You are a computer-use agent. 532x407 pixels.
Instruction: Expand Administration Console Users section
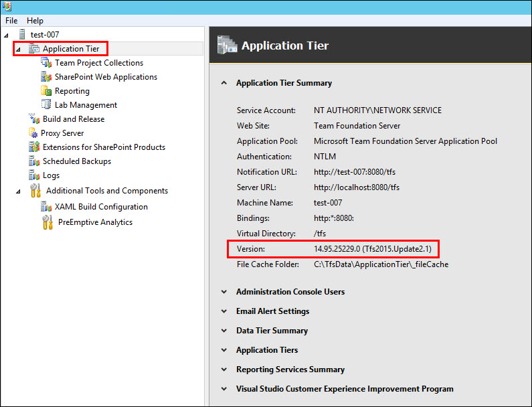coord(224,292)
